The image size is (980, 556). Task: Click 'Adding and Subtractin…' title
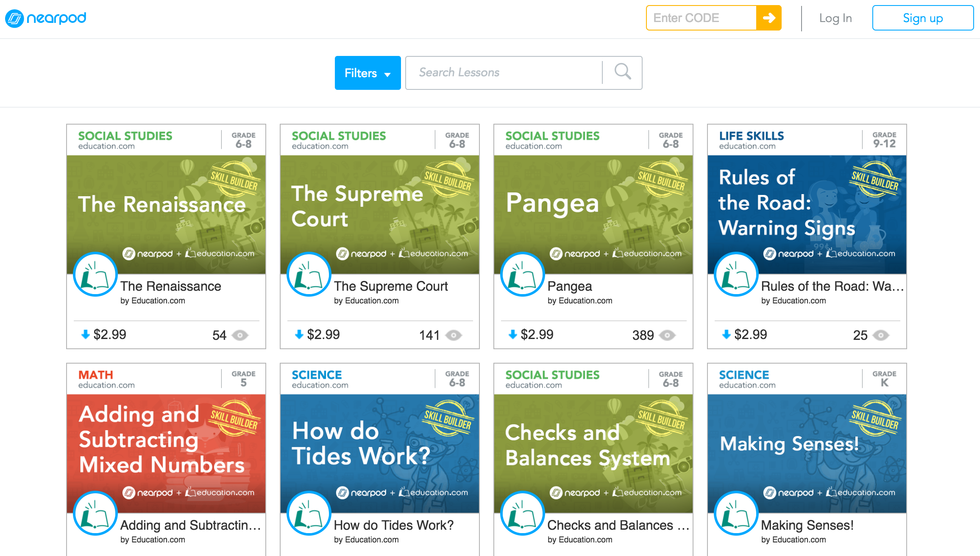point(191,525)
